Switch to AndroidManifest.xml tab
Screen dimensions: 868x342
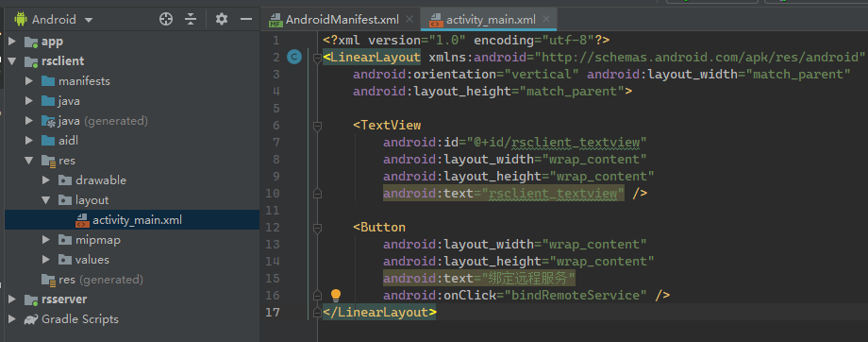pyautogui.click(x=342, y=20)
